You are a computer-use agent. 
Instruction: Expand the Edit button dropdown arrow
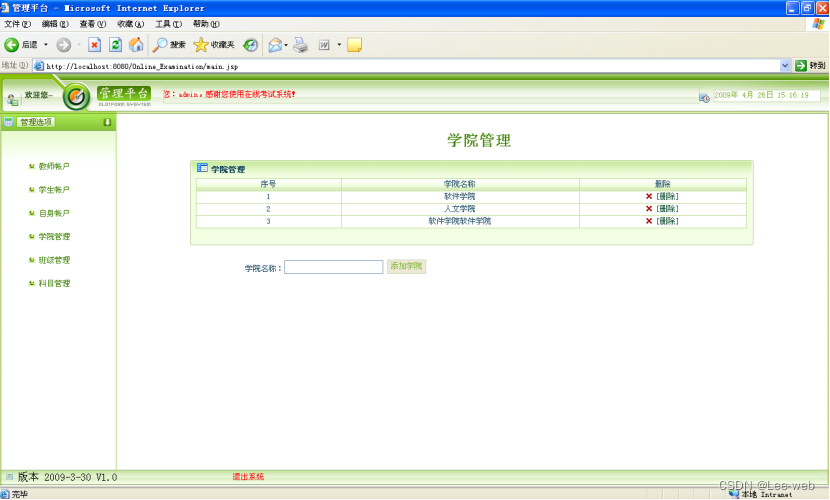pyautogui.click(x=339, y=45)
